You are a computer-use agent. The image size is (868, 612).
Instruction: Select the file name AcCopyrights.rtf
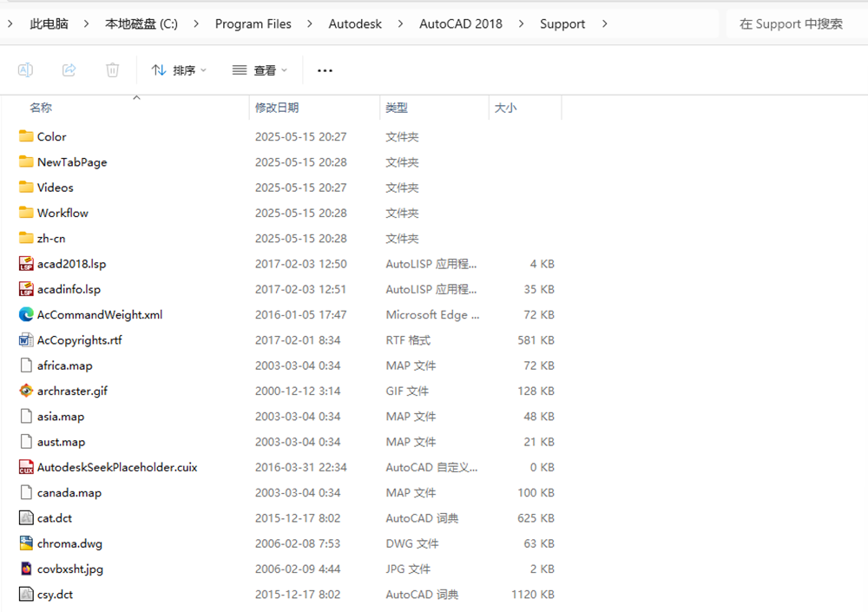pos(80,340)
